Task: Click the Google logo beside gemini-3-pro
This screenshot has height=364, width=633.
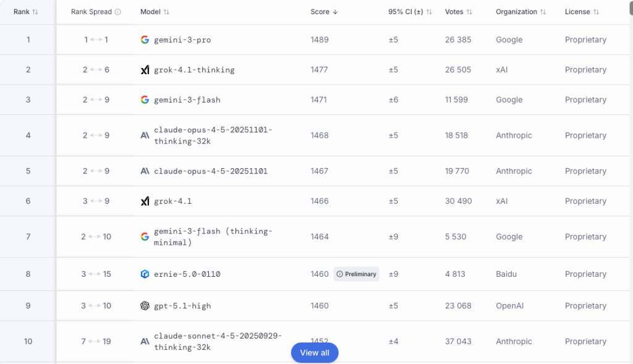Action: click(145, 40)
